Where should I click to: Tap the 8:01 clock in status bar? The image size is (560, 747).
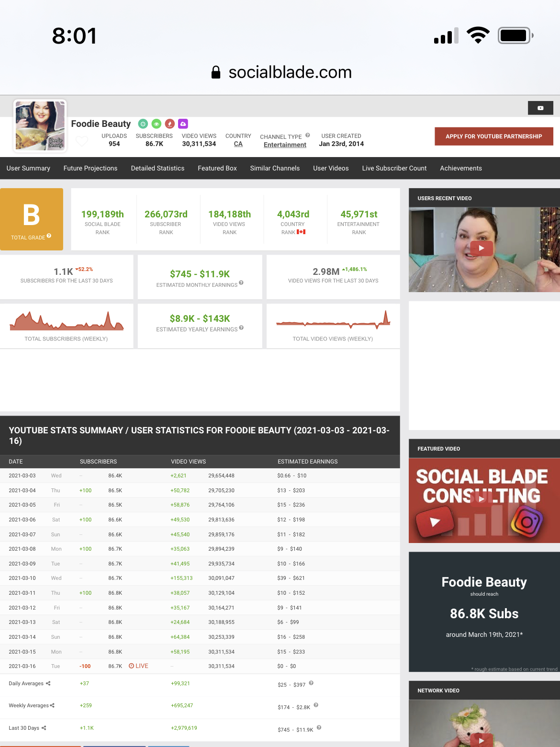point(75,36)
